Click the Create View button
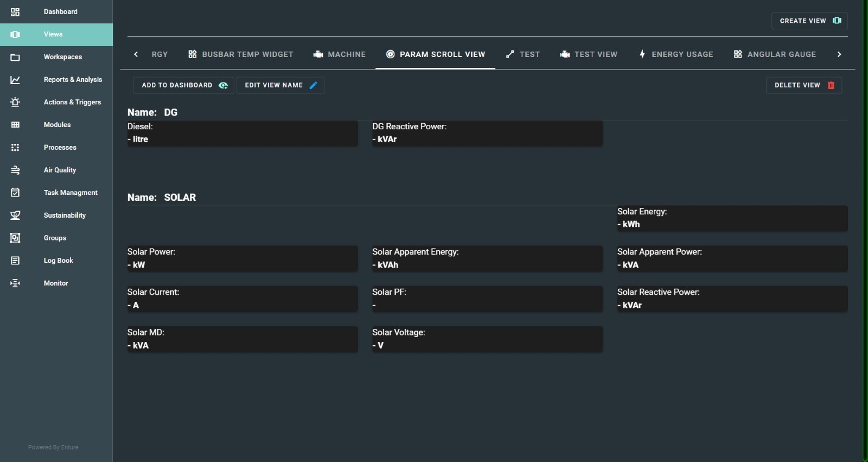The image size is (868, 462). [x=809, y=21]
